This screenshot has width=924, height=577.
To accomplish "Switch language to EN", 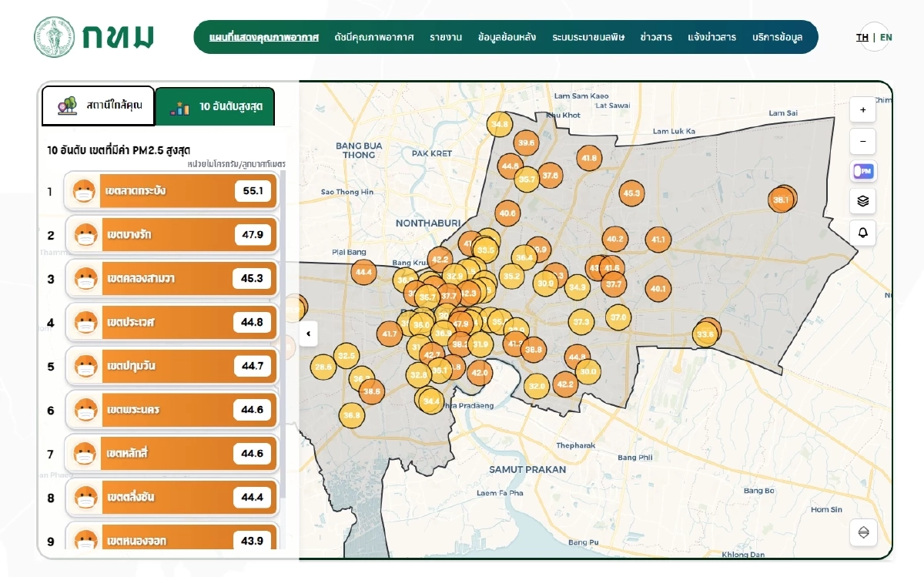I will pos(886,37).
